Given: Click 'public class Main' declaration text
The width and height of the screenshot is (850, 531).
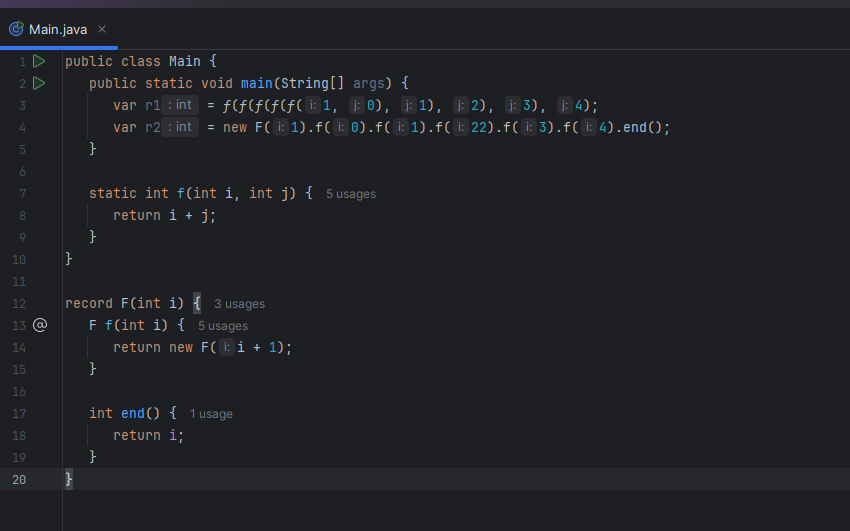Looking at the screenshot, I should tap(133, 61).
